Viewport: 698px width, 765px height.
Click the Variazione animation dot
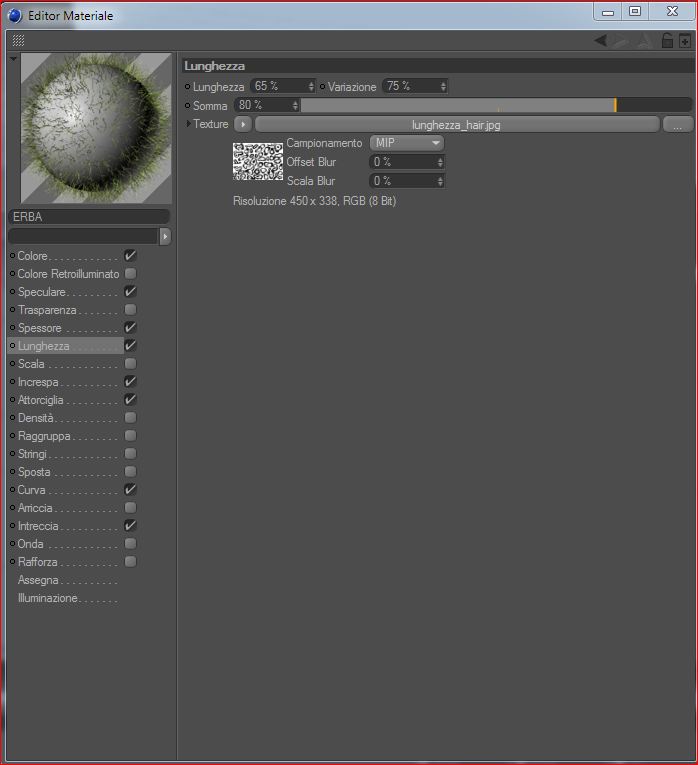point(322,87)
